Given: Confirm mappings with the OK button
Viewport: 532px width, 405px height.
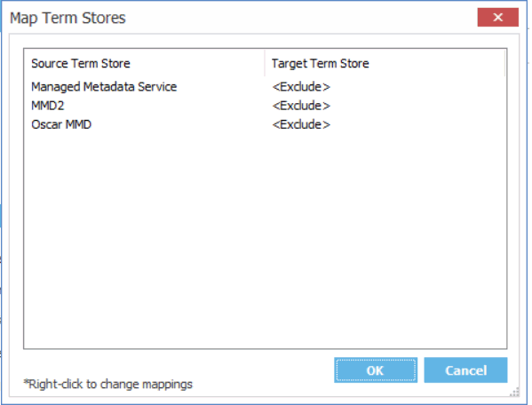Looking at the screenshot, I should [x=376, y=370].
